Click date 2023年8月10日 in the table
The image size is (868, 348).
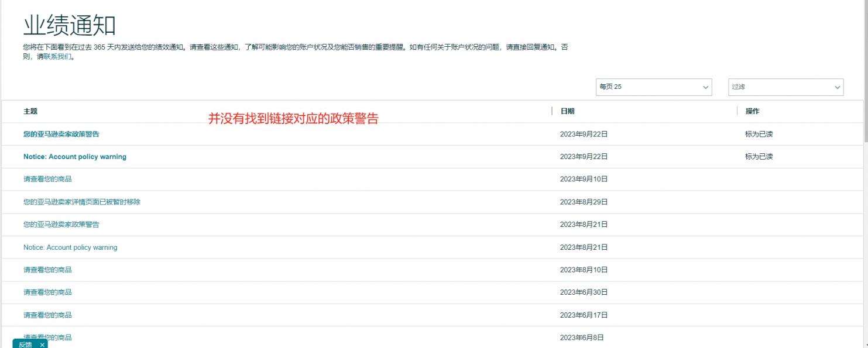point(584,270)
